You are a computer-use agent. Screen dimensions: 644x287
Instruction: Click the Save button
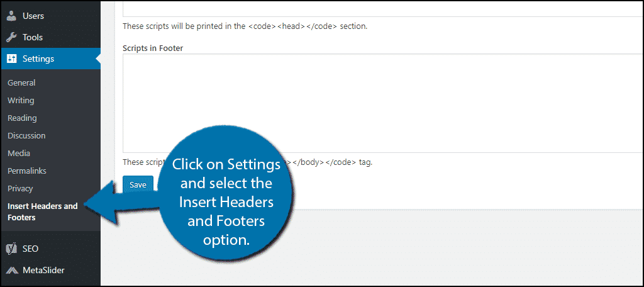tap(138, 185)
